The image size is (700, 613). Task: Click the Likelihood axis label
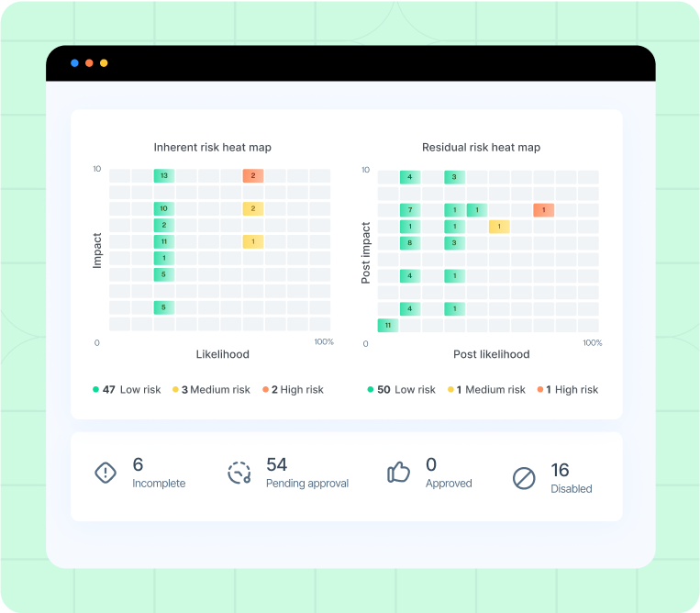tap(222, 354)
